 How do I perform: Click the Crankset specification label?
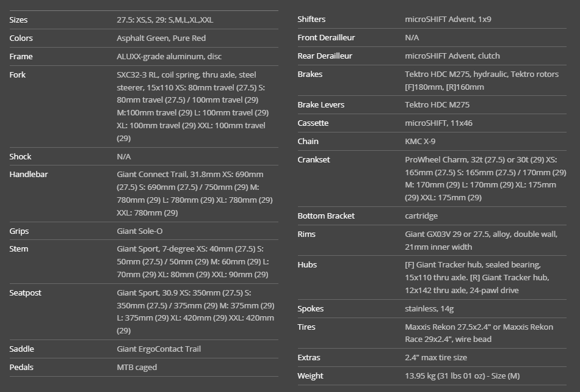pyautogui.click(x=314, y=159)
